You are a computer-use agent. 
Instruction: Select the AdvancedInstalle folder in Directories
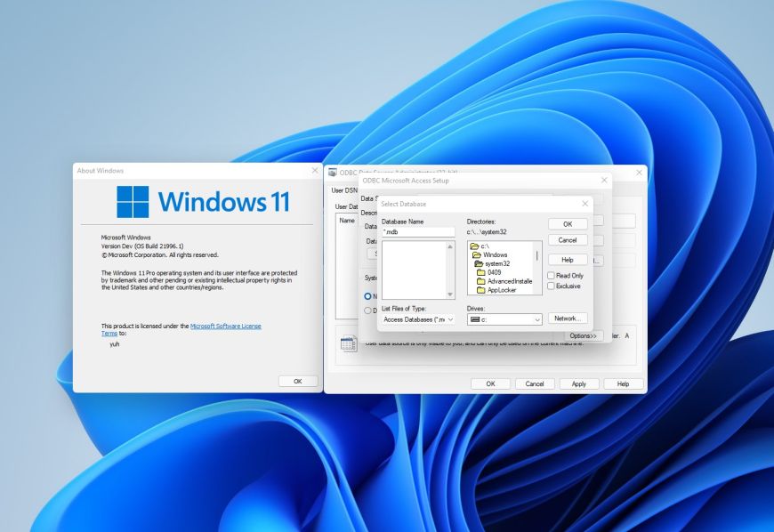point(504,281)
